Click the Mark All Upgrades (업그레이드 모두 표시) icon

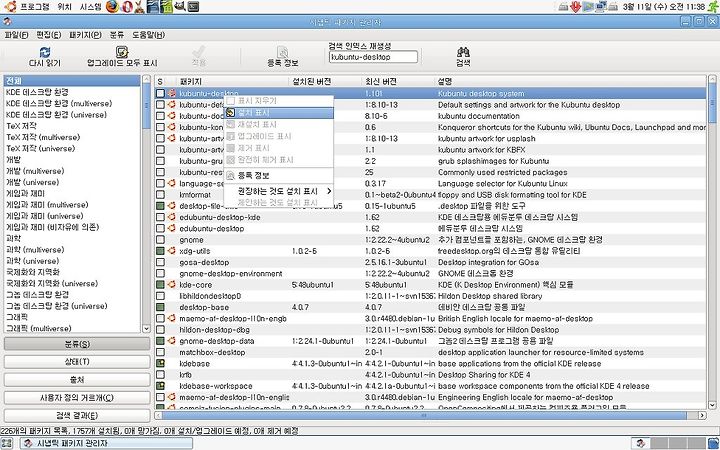(x=122, y=52)
